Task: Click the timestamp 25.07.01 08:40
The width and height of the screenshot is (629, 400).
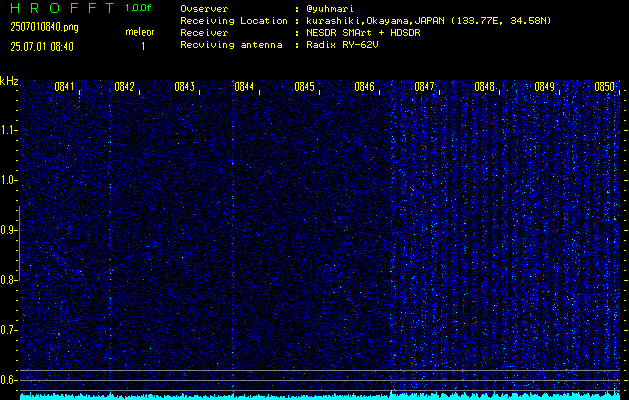Action: [x=42, y=47]
